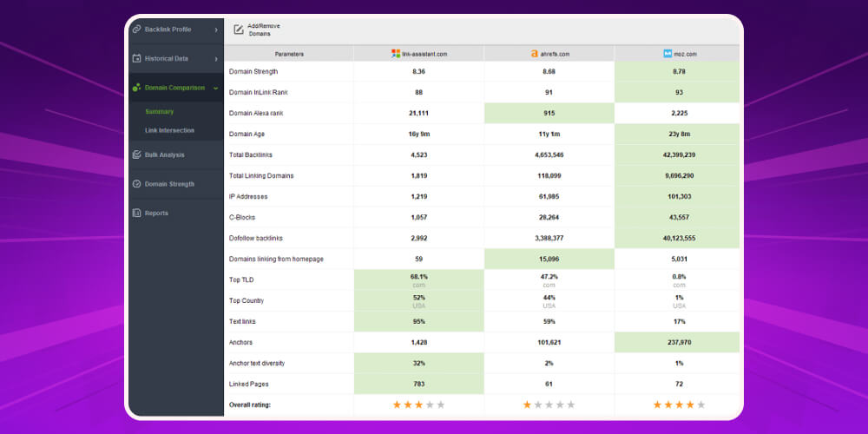Click the Domain Alexa rank label

pyautogui.click(x=256, y=113)
